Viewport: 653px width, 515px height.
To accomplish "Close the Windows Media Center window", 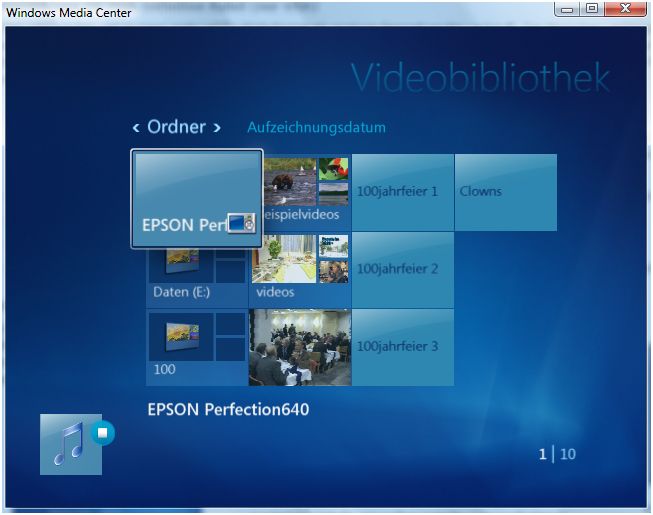I will coord(625,9).
